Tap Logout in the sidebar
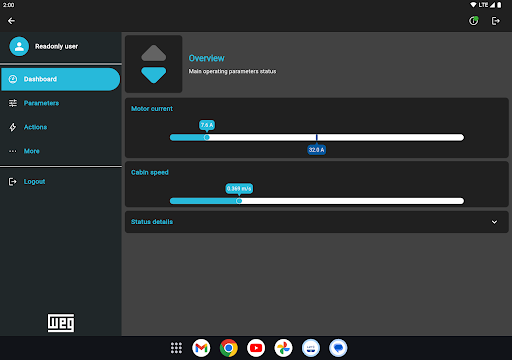 click(60, 182)
